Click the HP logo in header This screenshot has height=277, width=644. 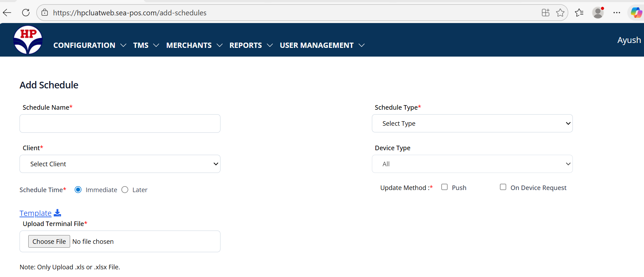pyautogui.click(x=28, y=40)
